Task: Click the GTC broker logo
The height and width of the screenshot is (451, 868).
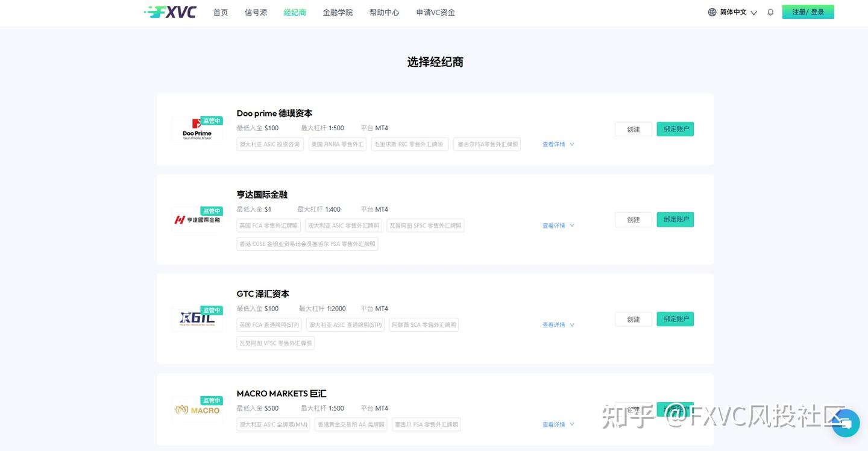Action: (x=197, y=319)
